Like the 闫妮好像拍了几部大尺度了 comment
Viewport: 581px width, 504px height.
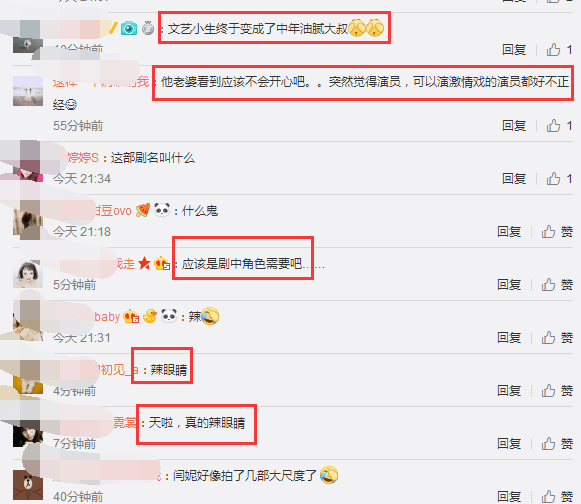click(x=548, y=496)
